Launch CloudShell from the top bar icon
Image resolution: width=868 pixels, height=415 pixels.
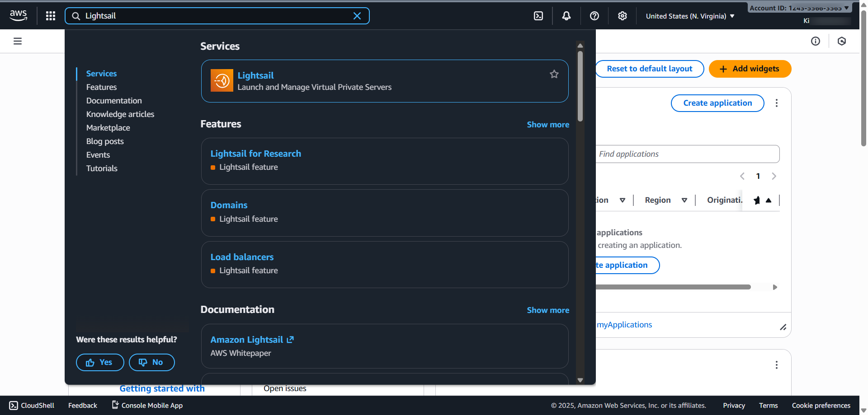coord(538,16)
